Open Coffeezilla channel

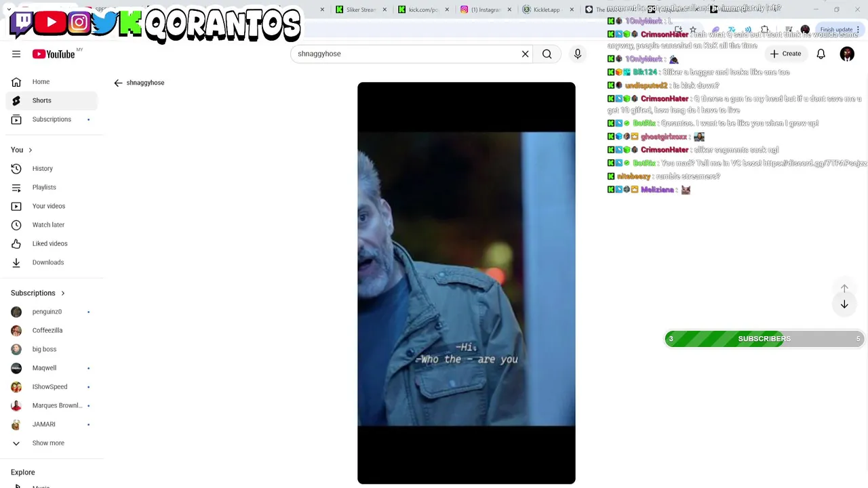coord(52,331)
